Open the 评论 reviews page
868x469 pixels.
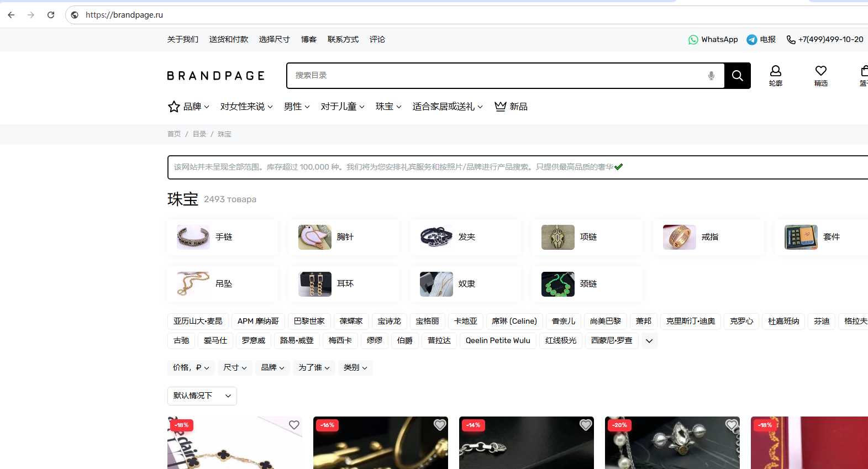(x=377, y=40)
